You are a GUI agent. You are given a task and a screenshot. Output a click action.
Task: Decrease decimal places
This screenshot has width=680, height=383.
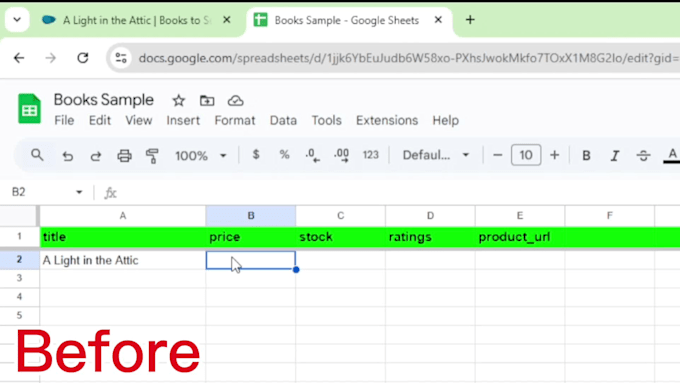(x=312, y=155)
